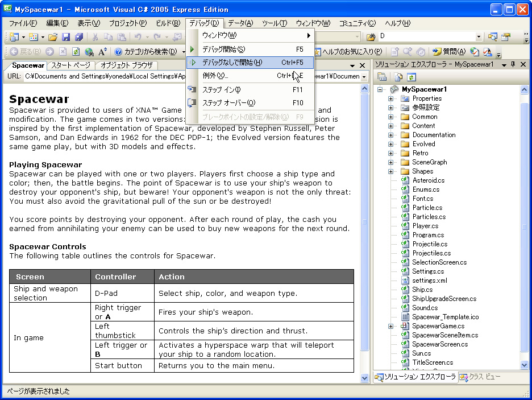Switch to the スタート ページ tab
This screenshot has width=532, height=400.
tap(71, 65)
